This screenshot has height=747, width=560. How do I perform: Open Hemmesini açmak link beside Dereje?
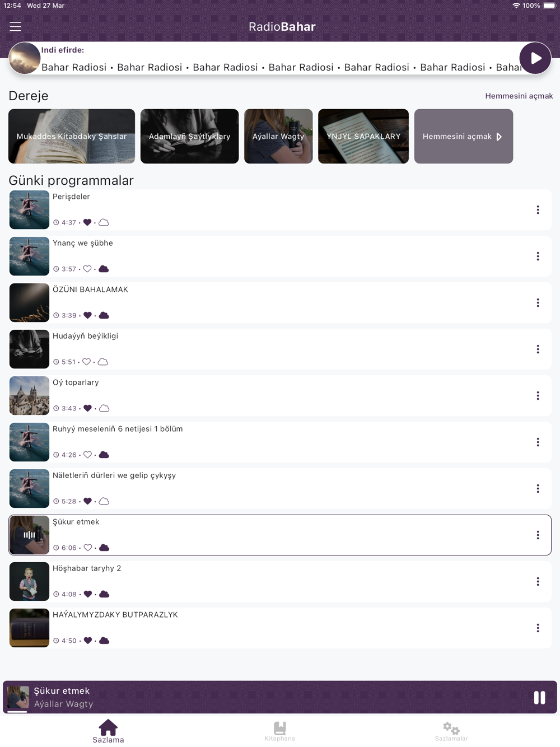519,96
